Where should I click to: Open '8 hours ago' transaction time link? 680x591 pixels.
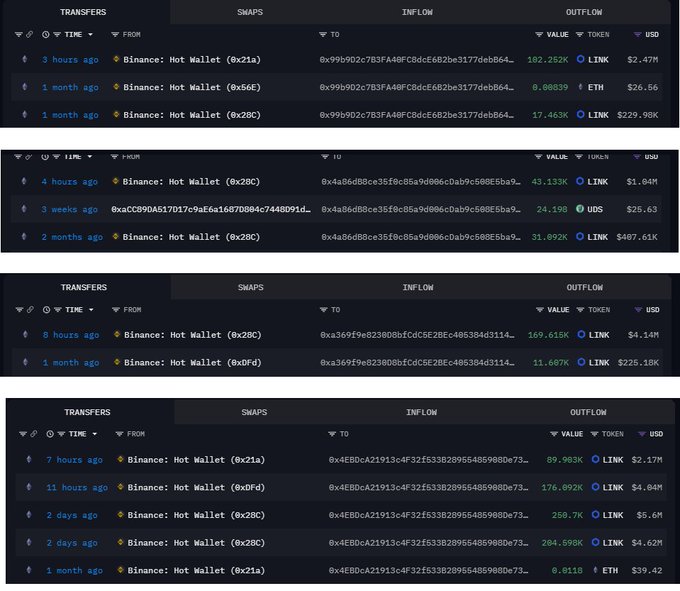pos(71,335)
